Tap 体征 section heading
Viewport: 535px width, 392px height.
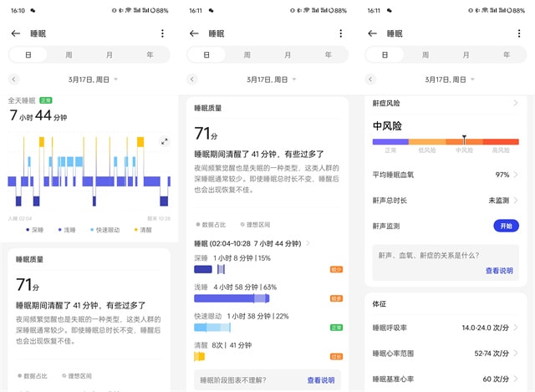click(x=379, y=303)
